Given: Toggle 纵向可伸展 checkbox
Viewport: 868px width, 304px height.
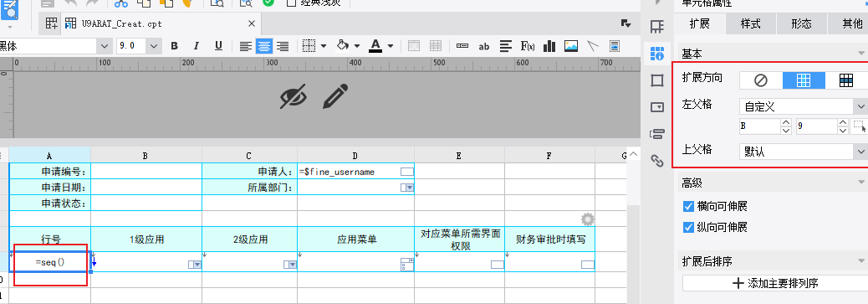Looking at the screenshot, I should (689, 228).
